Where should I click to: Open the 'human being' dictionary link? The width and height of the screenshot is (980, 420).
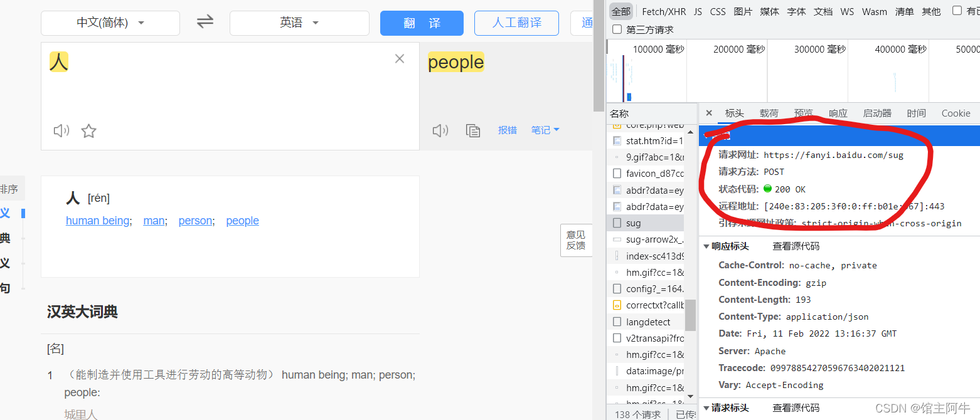click(97, 221)
